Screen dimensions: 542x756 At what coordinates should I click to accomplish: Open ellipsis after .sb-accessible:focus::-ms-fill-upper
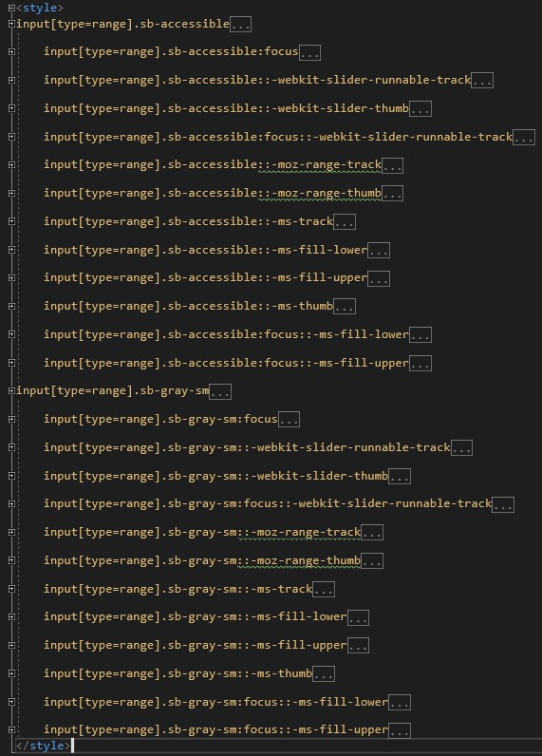pos(421,363)
